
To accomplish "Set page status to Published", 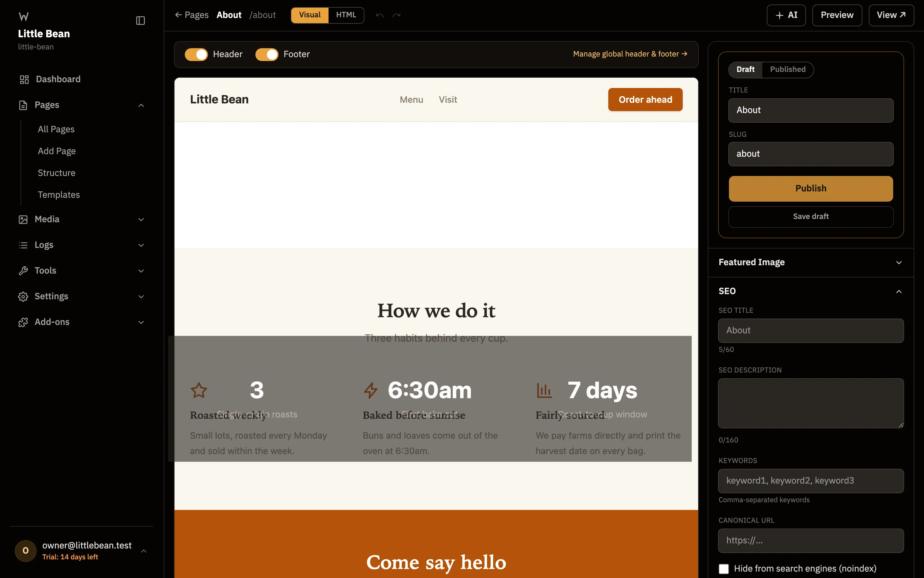I will (788, 70).
